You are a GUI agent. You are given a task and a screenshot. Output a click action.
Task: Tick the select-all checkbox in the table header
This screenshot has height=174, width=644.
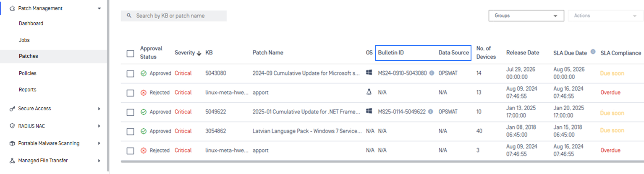click(130, 53)
